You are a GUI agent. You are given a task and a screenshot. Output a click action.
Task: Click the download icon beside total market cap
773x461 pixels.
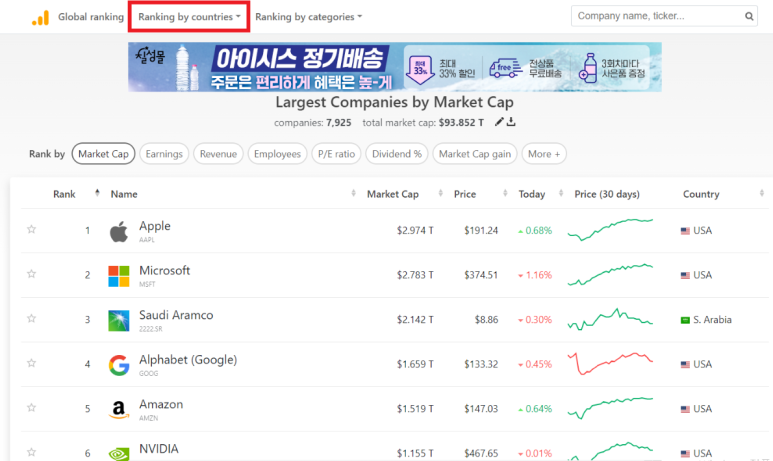[511, 122]
